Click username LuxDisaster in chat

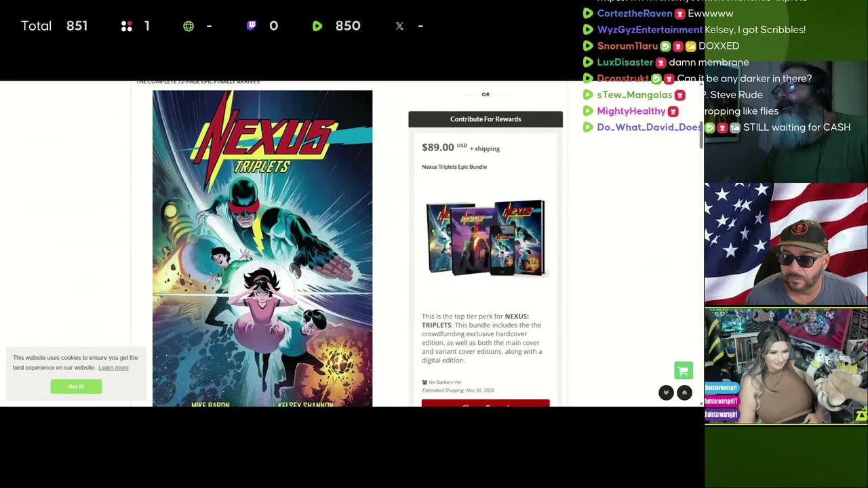[x=625, y=62]
